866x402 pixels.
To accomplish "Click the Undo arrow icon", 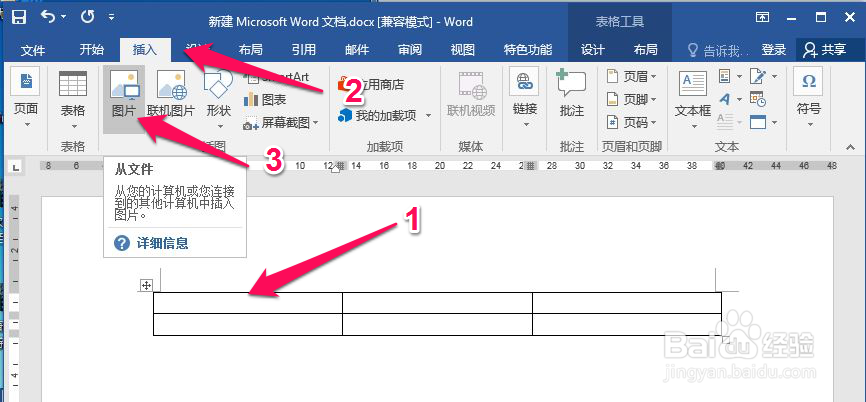I will [49, 17].
